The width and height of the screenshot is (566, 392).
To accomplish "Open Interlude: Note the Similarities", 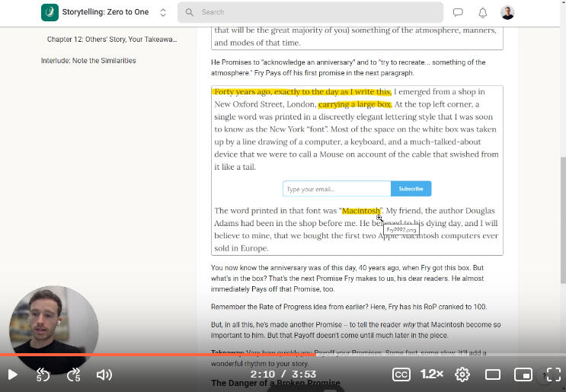I will coord(88,61).
